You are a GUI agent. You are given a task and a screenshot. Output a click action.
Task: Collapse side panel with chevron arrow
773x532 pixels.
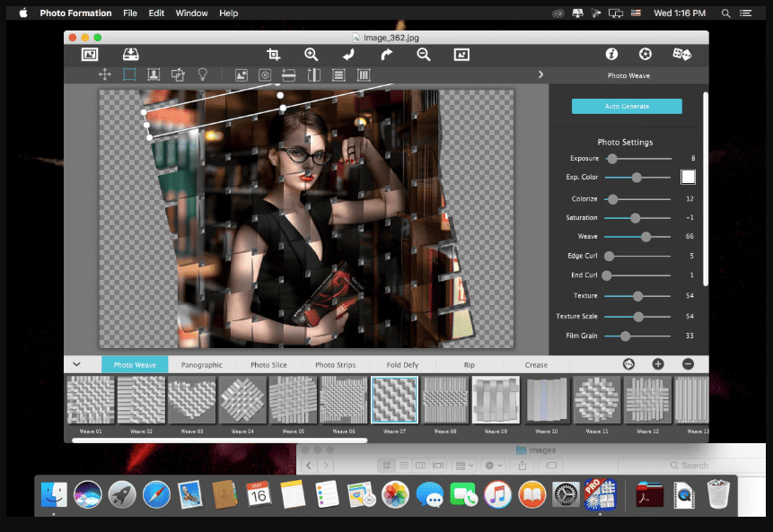540,74
